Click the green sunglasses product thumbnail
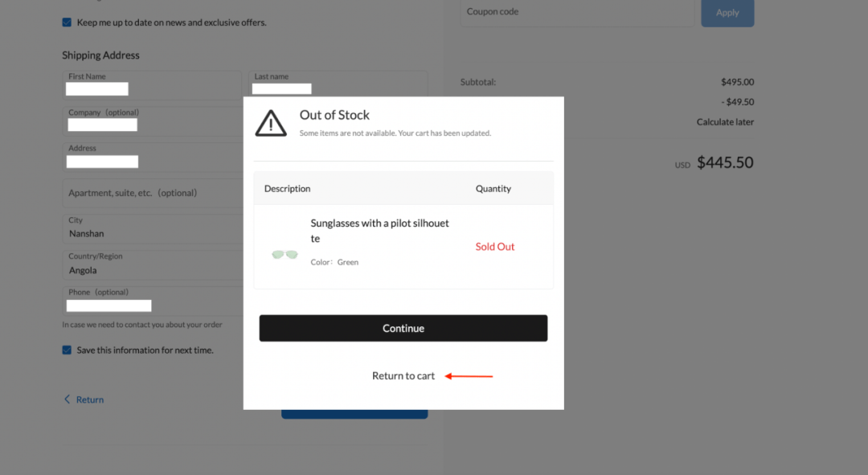 [x=285, y=255]
